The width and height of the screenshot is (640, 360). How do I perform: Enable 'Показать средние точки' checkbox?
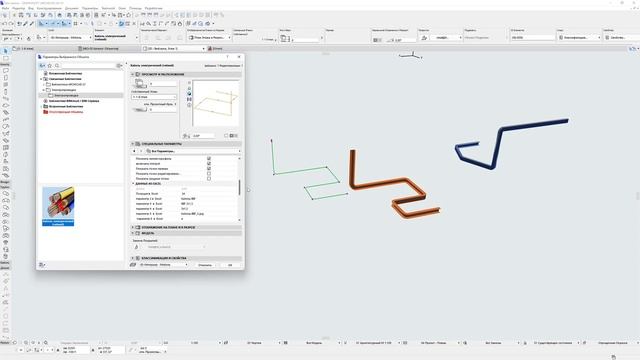(209, 178)
